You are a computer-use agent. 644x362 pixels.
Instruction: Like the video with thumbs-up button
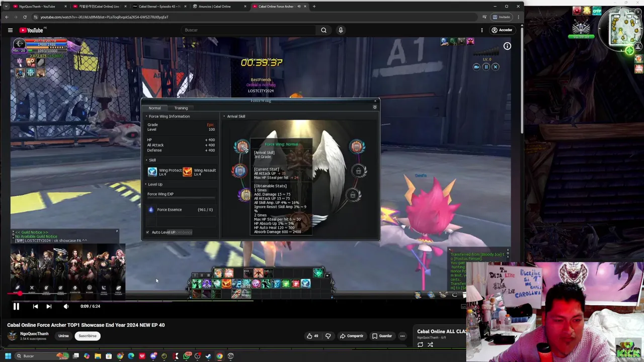[x=312, y=336]
